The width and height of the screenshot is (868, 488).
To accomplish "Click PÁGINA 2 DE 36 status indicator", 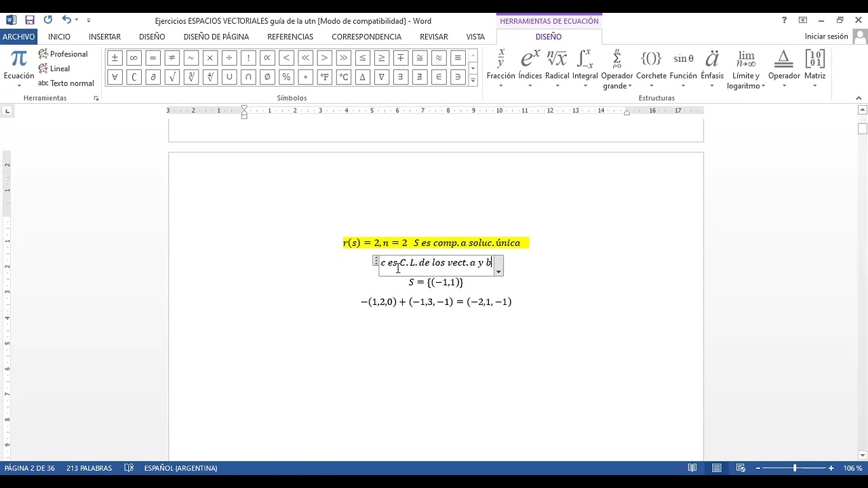I will coord(29,468).
